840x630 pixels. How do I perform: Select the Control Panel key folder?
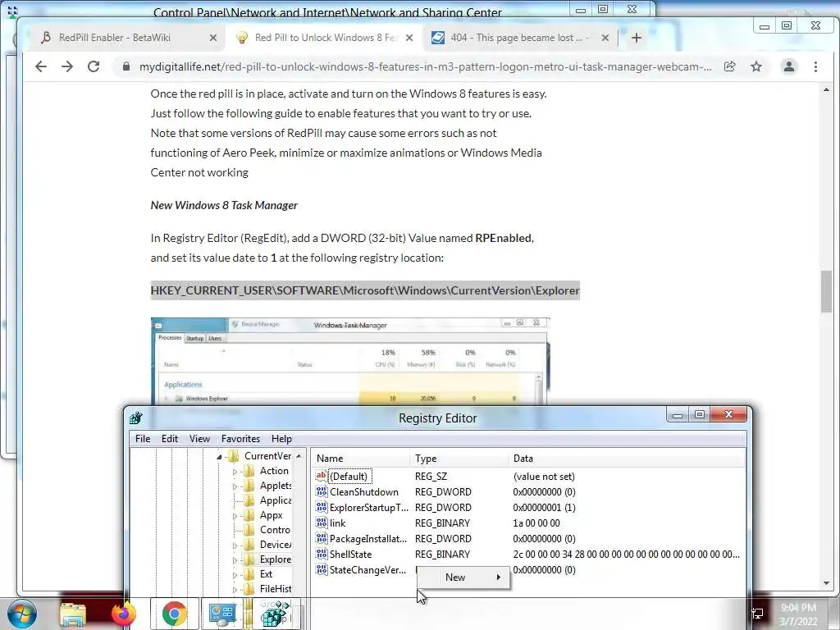pos(275,530)
